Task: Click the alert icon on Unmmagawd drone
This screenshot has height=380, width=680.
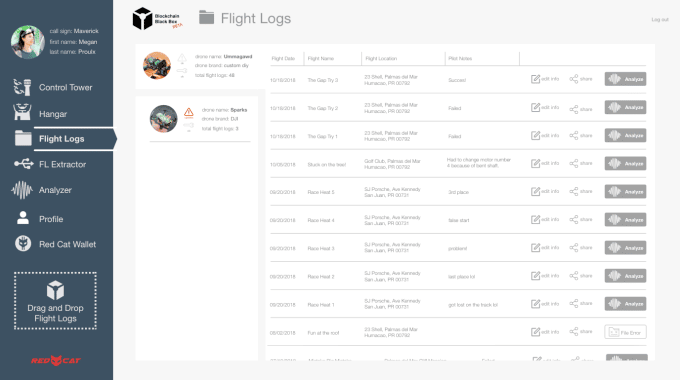Action: pos(182,58)
